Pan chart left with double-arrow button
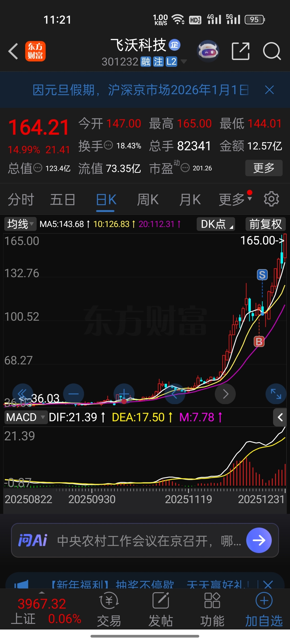Viewport: 290px width, 644px height. coord(23,394)
